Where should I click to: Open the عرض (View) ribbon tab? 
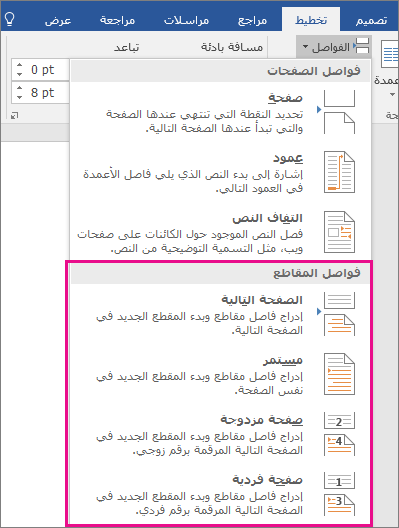pos(58,20)
